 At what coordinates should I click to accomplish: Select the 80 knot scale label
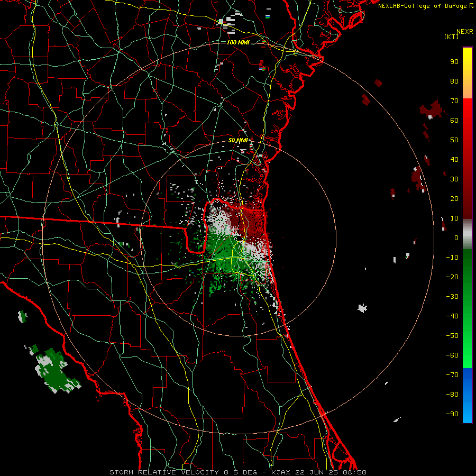(x=454, y=81)
